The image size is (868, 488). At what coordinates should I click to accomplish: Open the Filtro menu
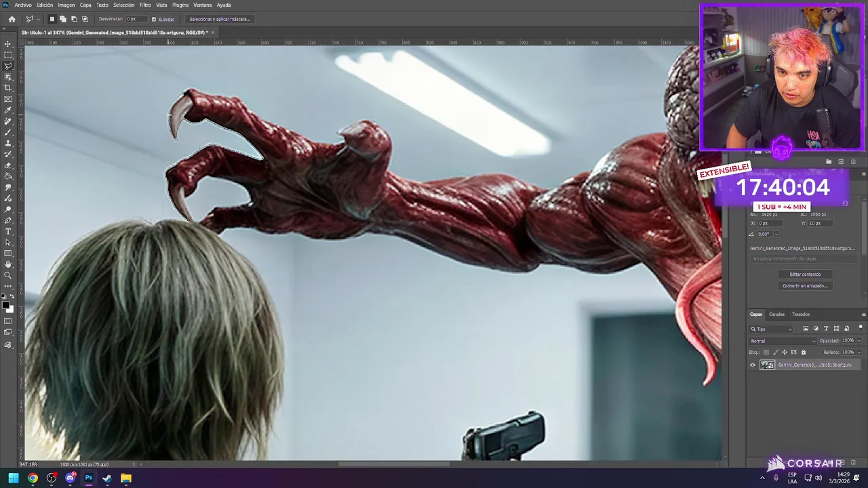click(x=145, y=5)
